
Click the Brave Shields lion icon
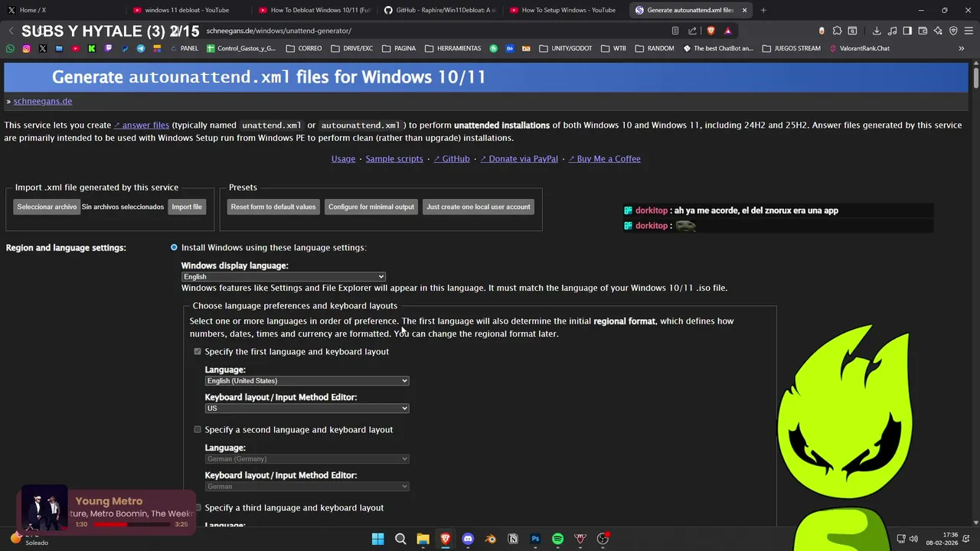(710, 31)
